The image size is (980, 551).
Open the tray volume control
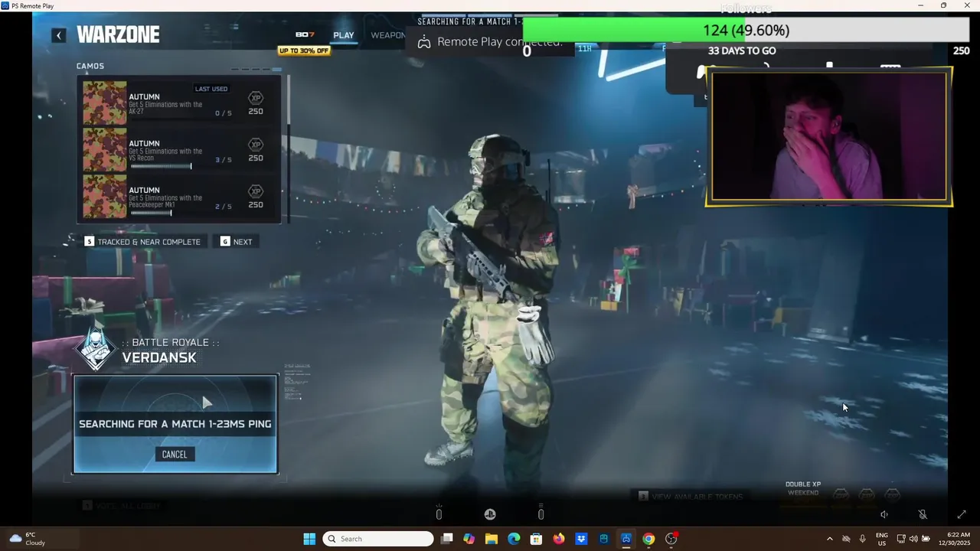913,539
